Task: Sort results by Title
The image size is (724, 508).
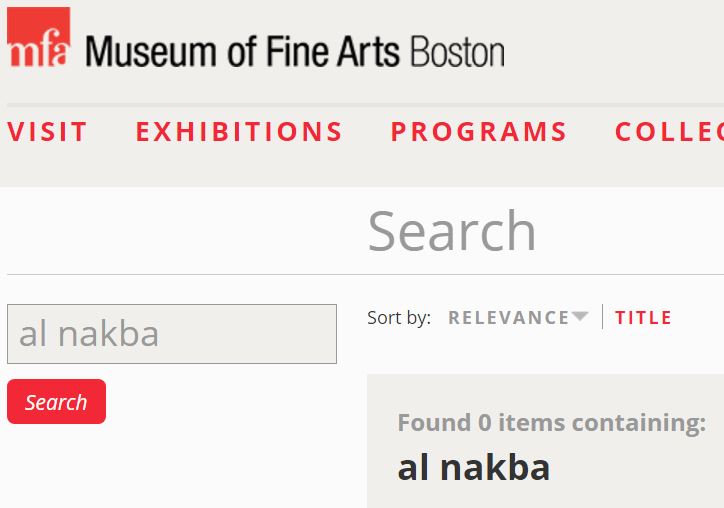Action: click(x=643, y=318)
